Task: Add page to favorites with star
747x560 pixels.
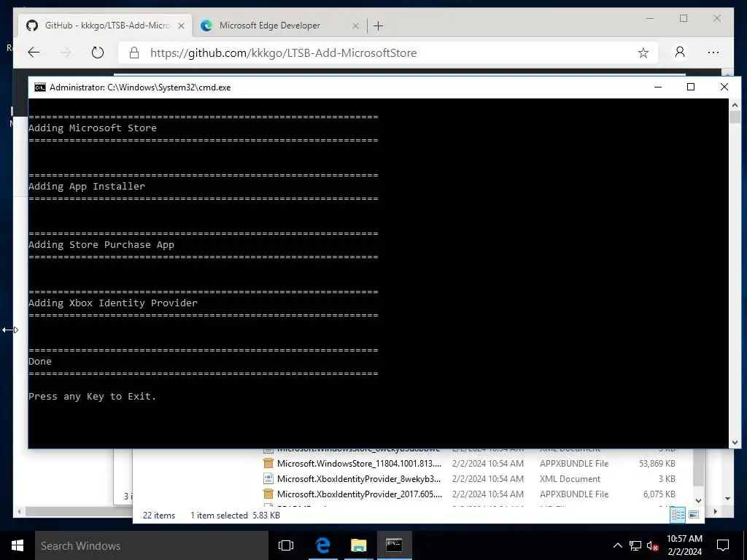Action: pyautogui.click(x=643, y=52)
